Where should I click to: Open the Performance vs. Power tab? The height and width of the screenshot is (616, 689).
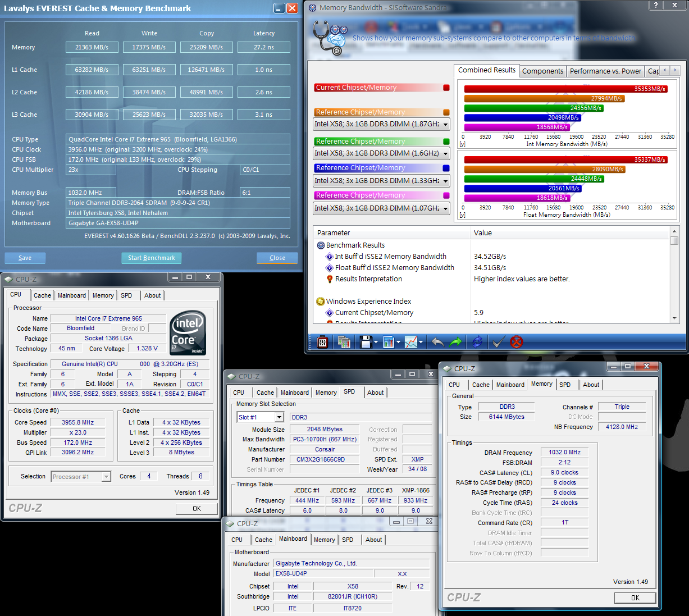[605, 71]
